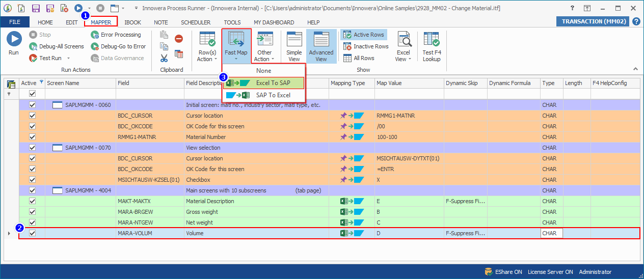644x279 pixels.
Task: Open the FILE tab
Action: coord(15,22)
